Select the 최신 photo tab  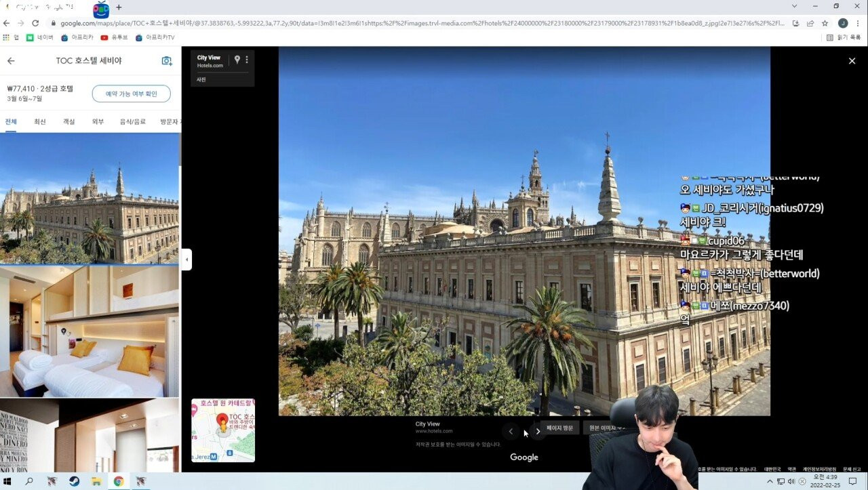coord(40,121)
